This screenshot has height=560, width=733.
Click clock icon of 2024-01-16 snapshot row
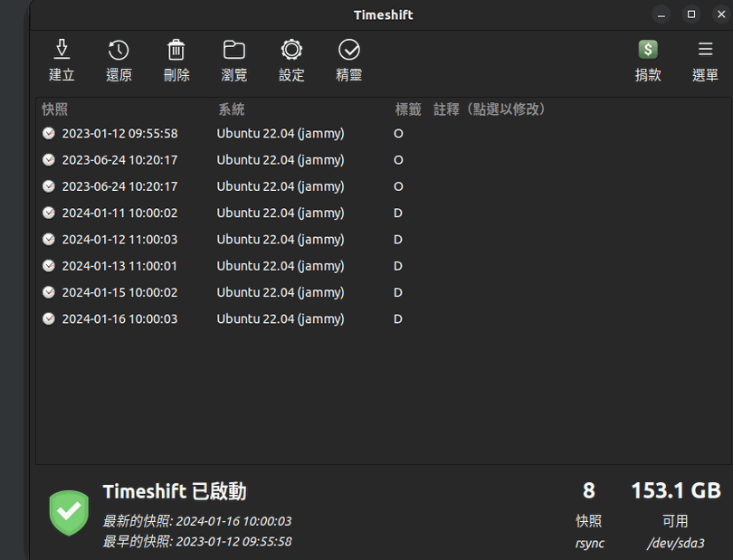49,318
